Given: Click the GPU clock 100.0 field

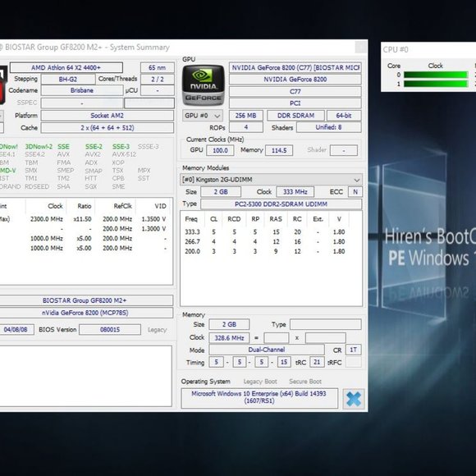Looking at the screenshot, I should coord(220,150).
